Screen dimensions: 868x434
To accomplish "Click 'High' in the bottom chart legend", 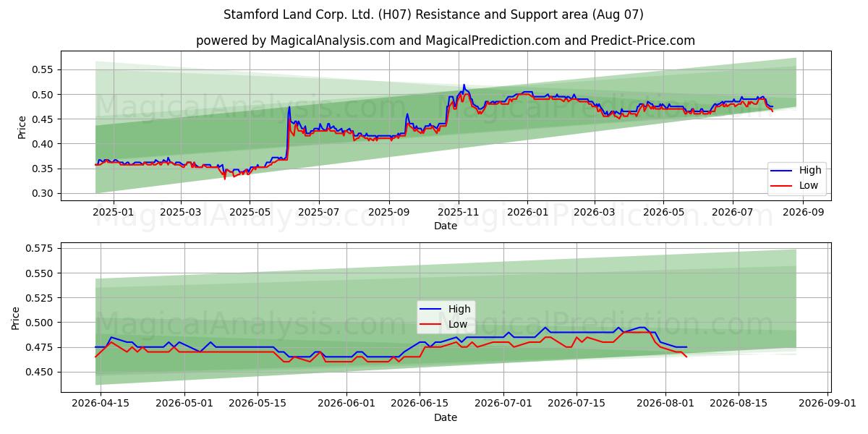I will tap(459, 309).
